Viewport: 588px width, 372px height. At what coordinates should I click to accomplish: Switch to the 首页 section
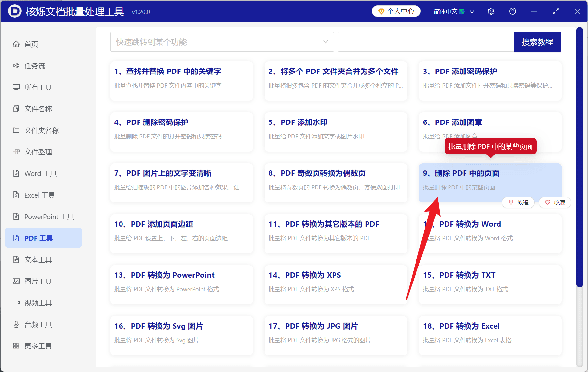(x=31, y=44)
